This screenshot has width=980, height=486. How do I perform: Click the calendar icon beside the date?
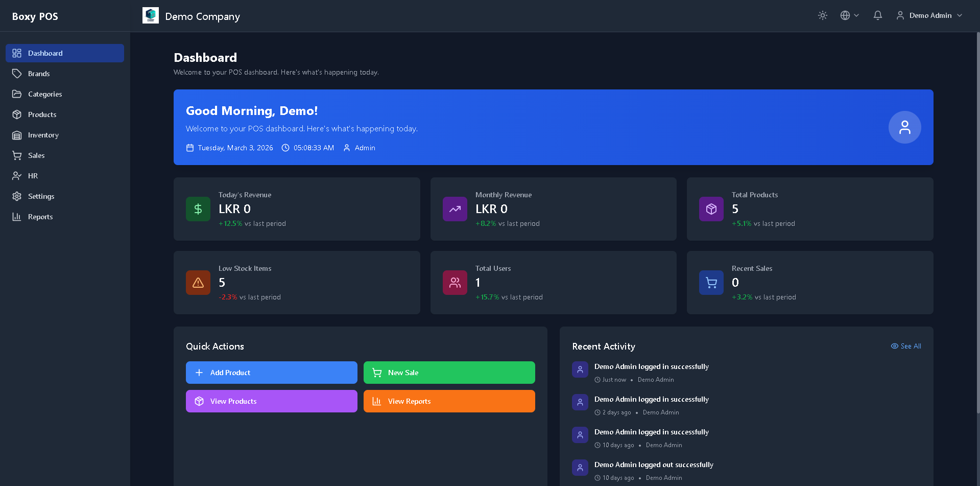pyautogui.click(x=190, y=148)
